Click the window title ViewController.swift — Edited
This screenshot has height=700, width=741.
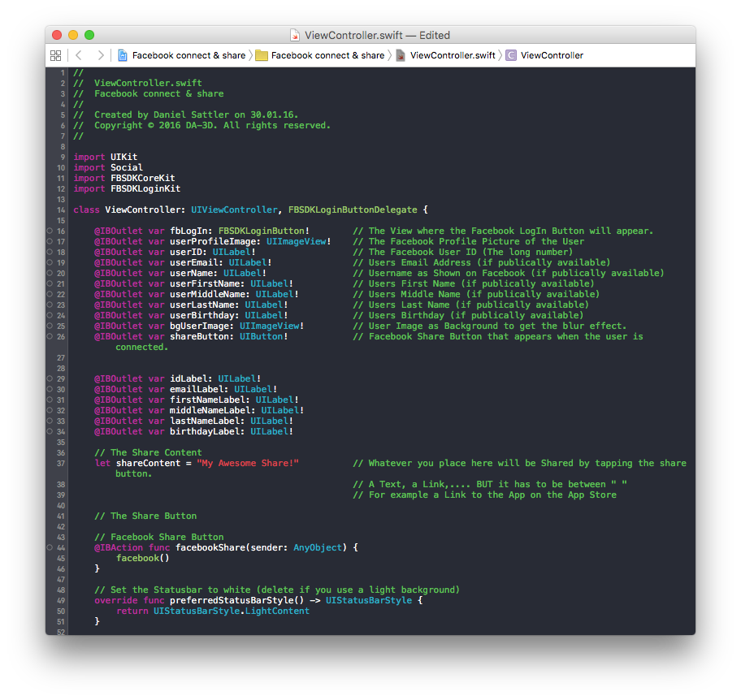point(377,36)
